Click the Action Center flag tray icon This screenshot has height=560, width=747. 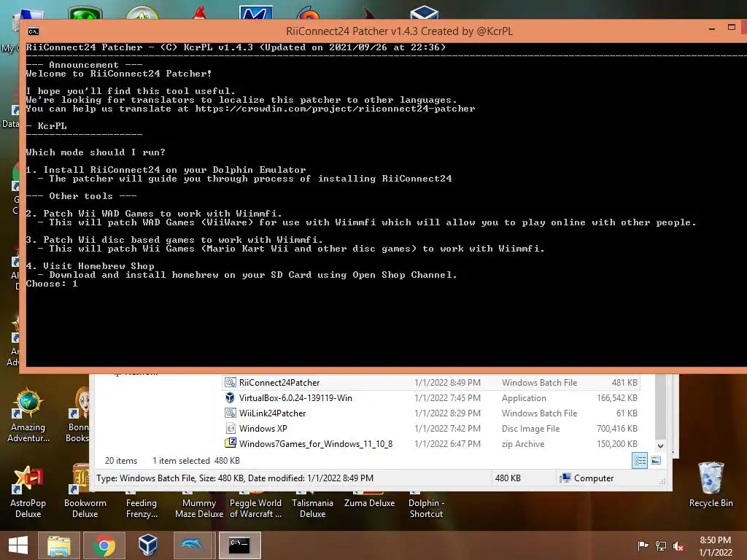[643, 545]
